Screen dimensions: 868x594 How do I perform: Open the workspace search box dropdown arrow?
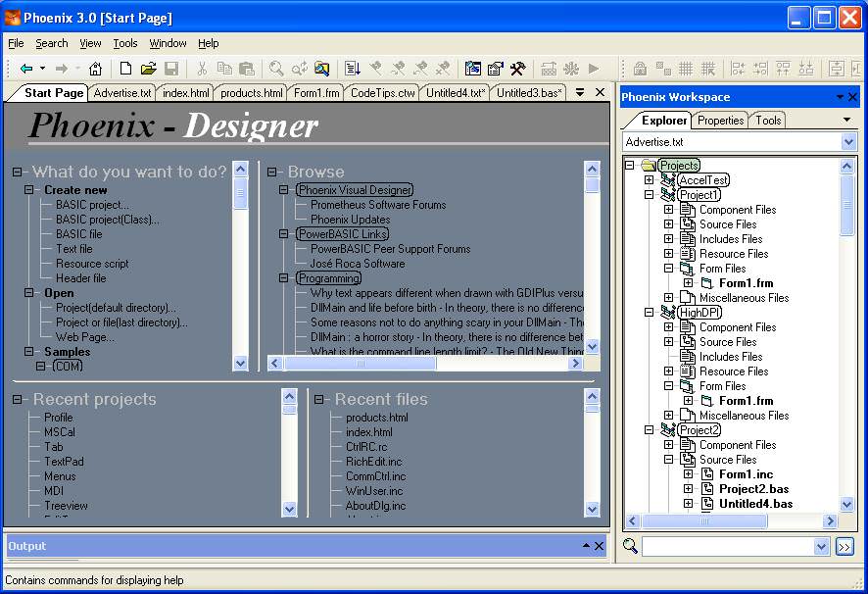[821, 547]
